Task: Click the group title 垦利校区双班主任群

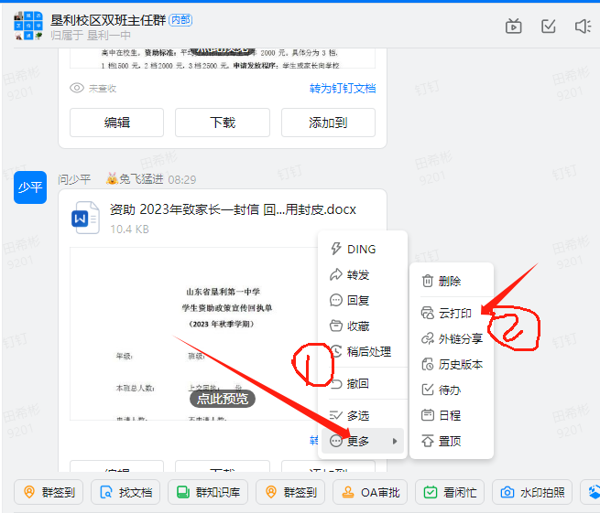Action: [108, 20]
